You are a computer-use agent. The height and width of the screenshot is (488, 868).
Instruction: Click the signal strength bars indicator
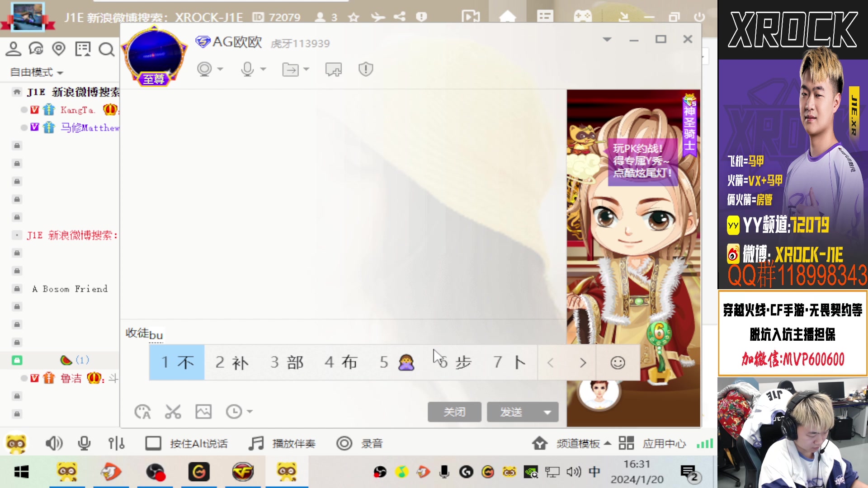(705, 443)
